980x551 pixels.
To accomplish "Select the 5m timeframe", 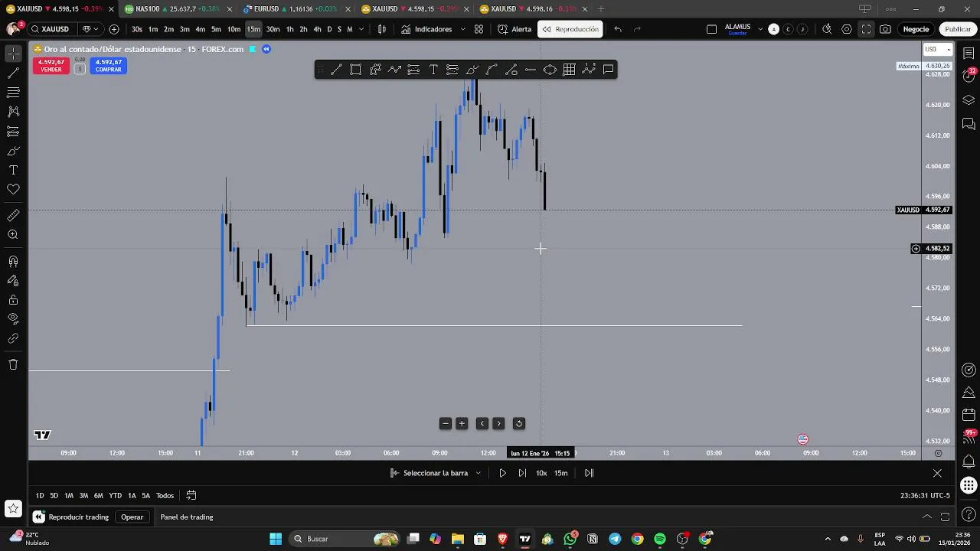I will coord(216,29).
